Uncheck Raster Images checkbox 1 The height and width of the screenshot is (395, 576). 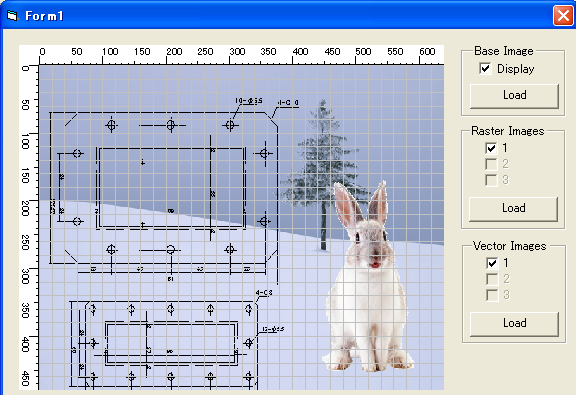[x=491, y=148]
